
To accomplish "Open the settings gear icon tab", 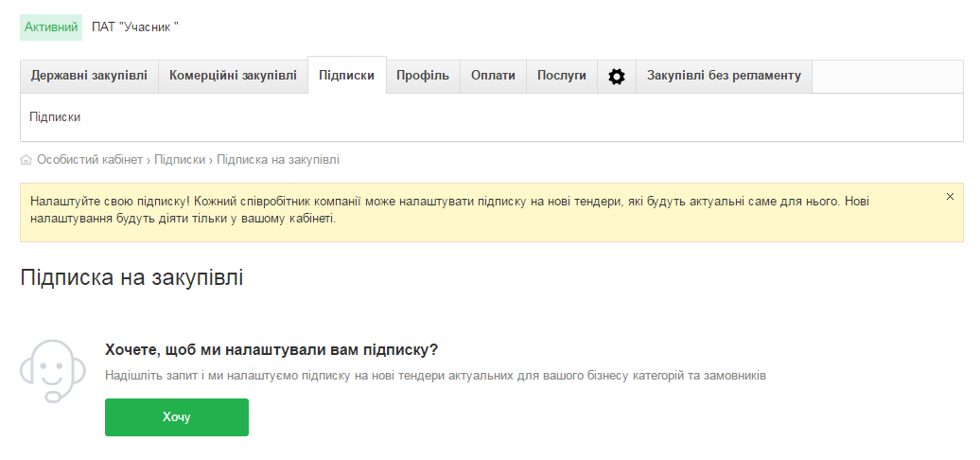I will (617, 77).
